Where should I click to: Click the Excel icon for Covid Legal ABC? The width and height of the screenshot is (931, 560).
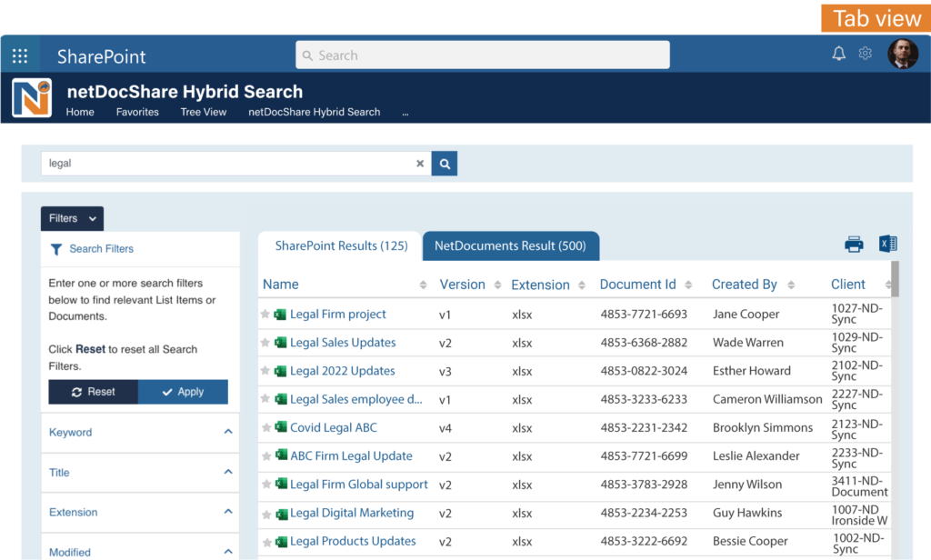[x=281, y=427]
